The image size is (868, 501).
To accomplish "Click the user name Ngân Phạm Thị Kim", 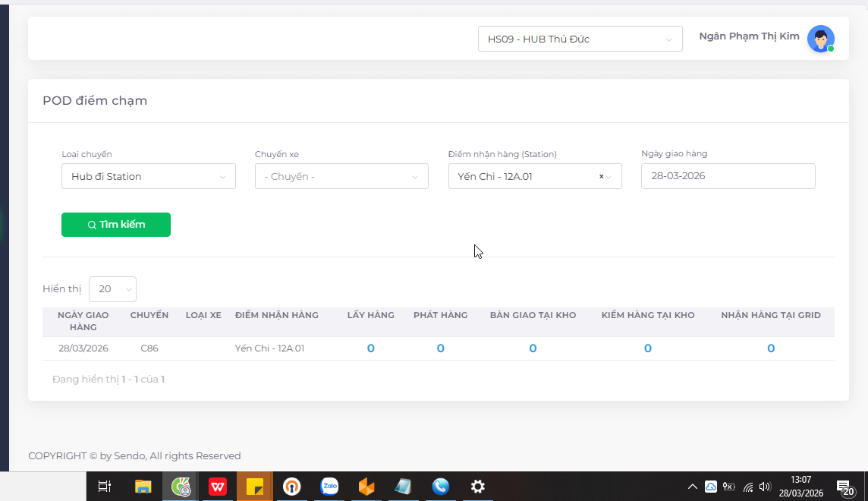I will click(749, 36).
